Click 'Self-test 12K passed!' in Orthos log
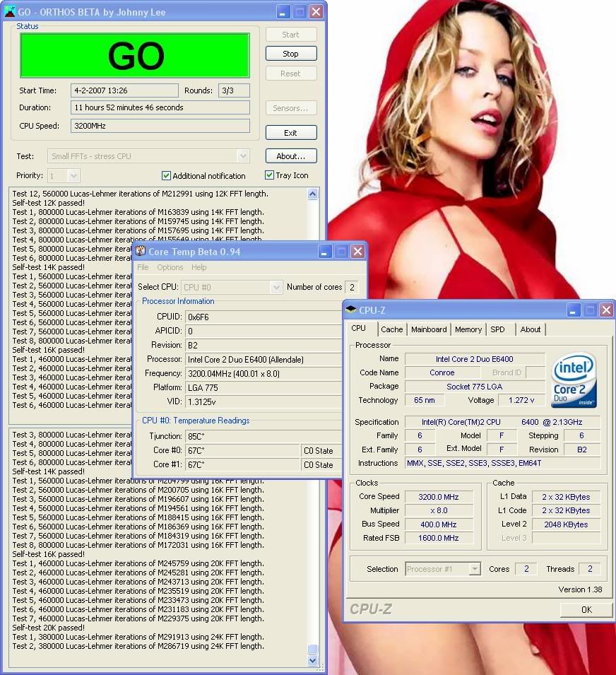616x675 pixels. tap(49, 203)
